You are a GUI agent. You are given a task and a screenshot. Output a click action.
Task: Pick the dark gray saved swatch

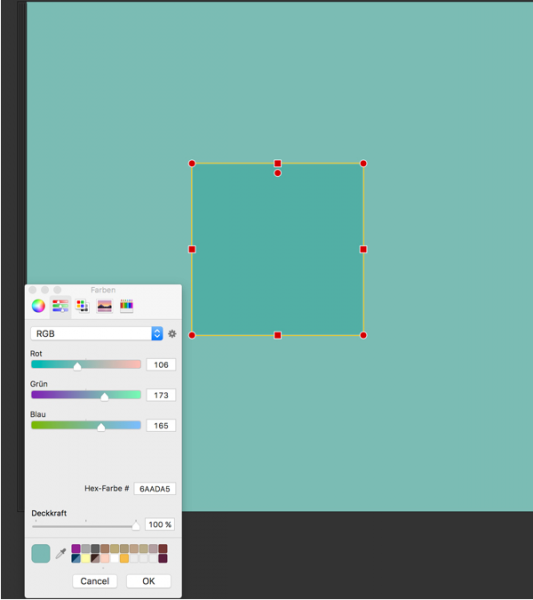point(95,549)
